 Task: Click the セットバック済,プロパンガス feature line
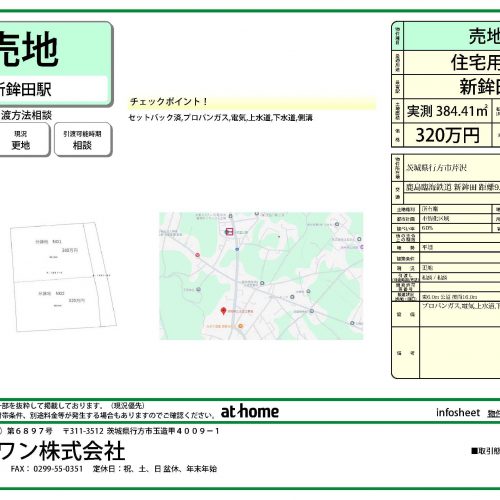(x=220, y=117)
